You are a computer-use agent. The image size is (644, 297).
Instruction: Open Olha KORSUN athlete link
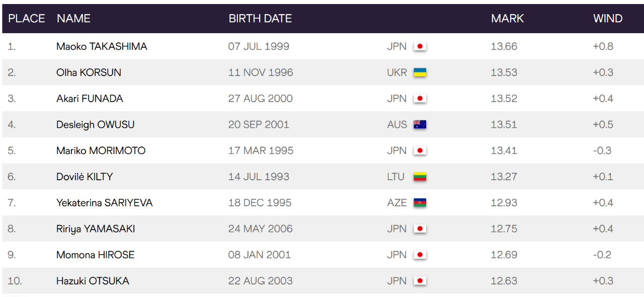click(x=89, y=72)
